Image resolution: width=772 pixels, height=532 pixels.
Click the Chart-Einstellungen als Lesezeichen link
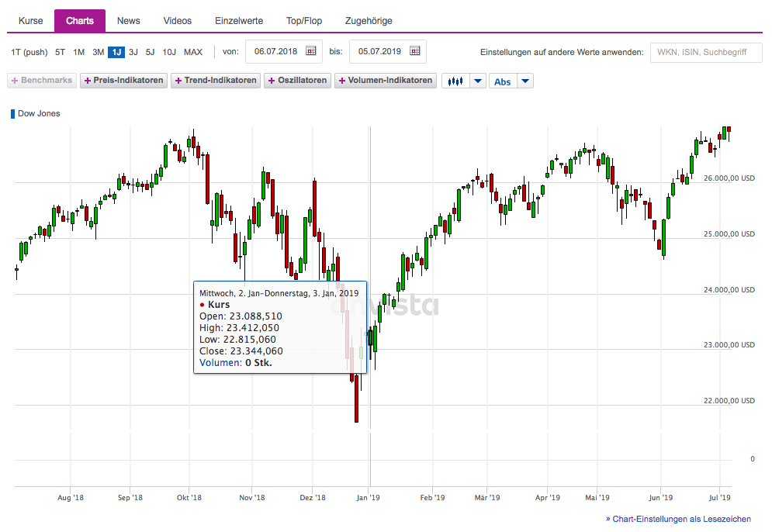[x=678, y=519]
